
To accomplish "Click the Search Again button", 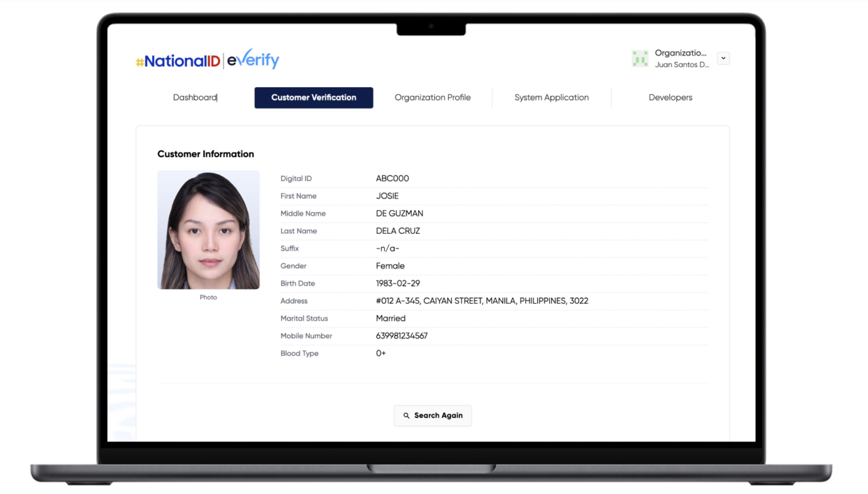I will coord(433,415).
